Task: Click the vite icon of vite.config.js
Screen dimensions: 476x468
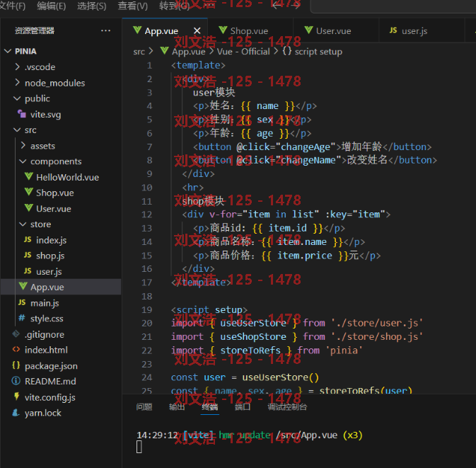Action: [x=16, y=396]
